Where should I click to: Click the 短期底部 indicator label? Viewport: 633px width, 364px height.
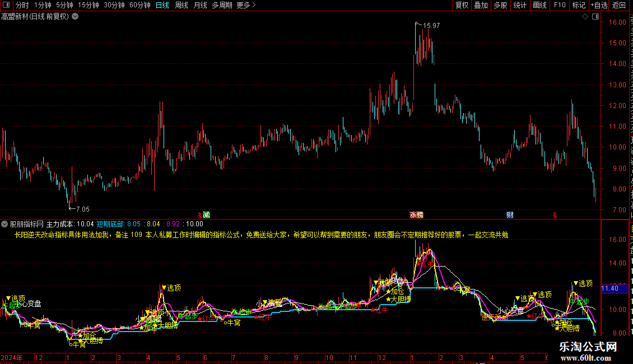110,224
